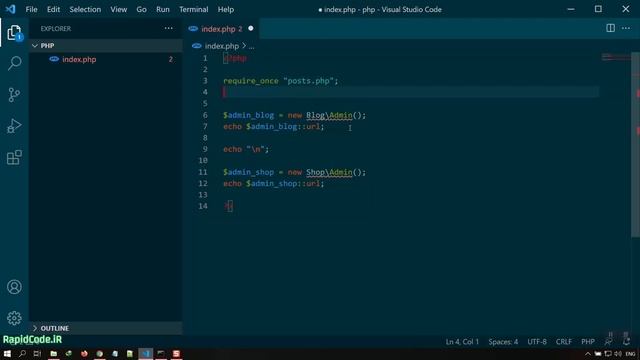
Task: Click the VS Code taskbar icon
Action: [x=145, y=353]
